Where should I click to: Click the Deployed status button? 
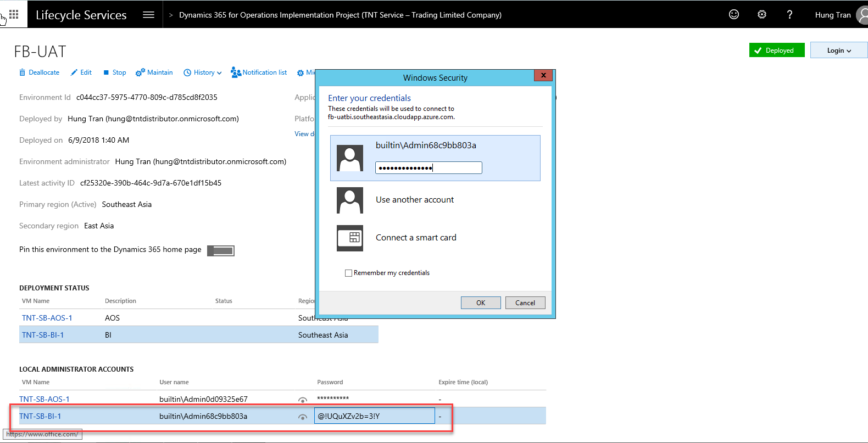(x=777, y=50)
